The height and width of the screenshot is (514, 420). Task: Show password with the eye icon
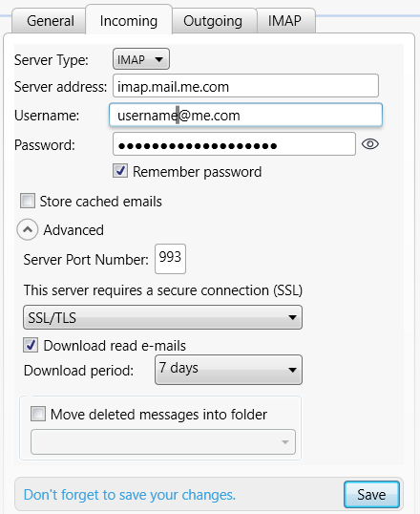pyautogui.click(x=370, y=144)
